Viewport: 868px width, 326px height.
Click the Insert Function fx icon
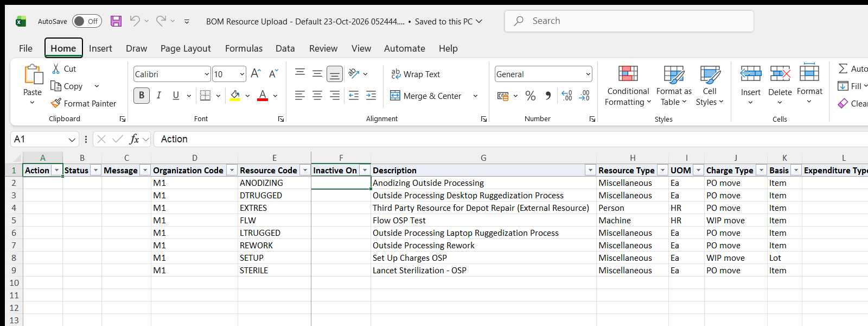134,139
